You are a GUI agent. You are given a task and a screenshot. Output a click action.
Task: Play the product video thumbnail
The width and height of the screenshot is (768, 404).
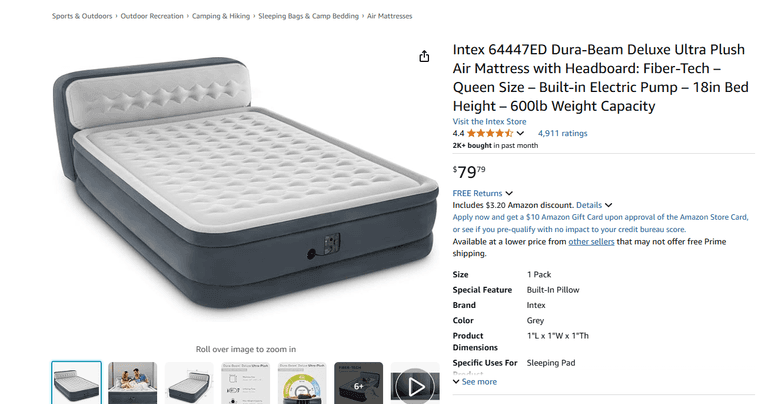[415, 383]
